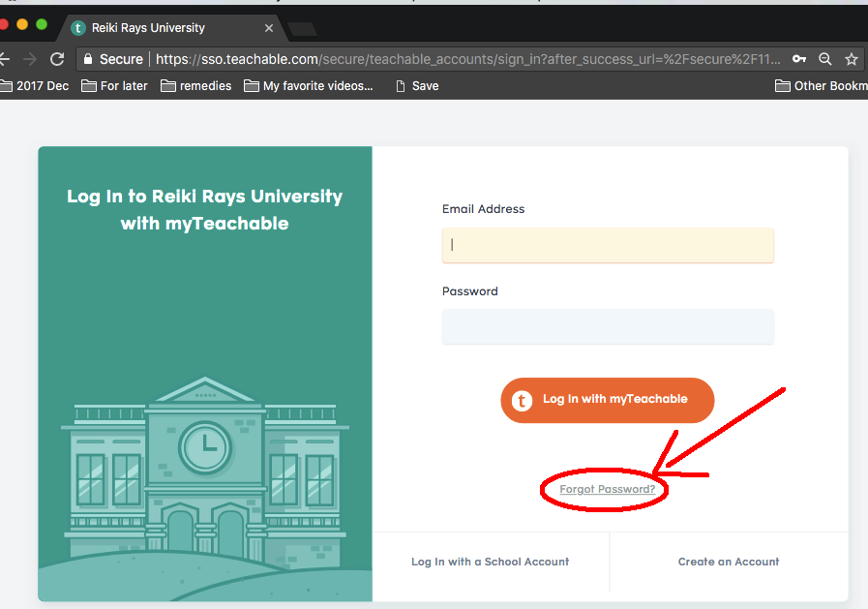Screen dimensions: 868x609
Task: Click the zoom magnifier icon in the address bar
Action: (824, 59)
